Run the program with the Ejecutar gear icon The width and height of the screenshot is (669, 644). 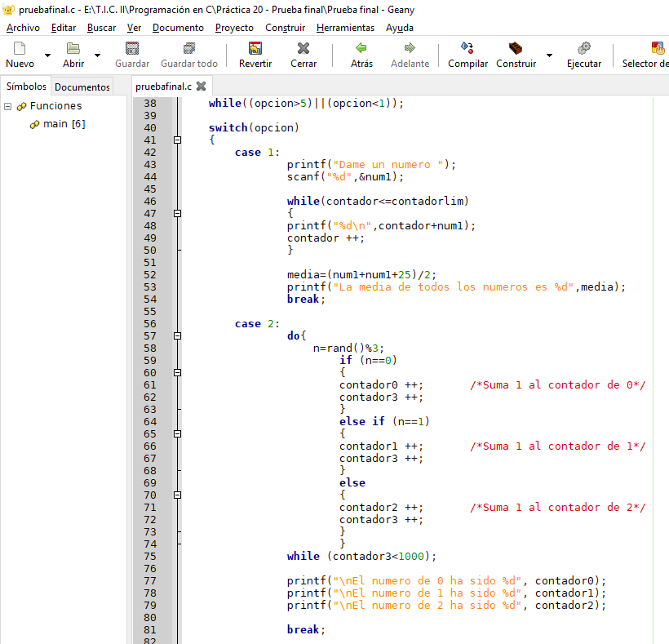(583, 48)
